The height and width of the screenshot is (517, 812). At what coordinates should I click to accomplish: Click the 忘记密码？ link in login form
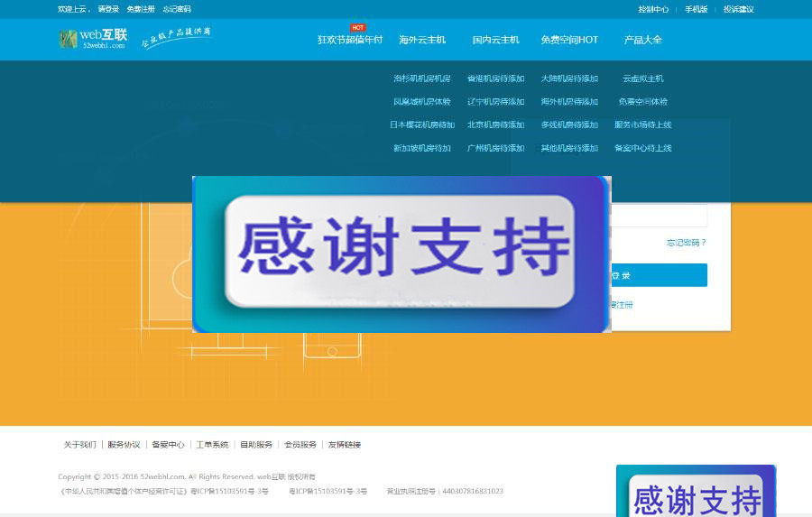coord(686,242)
